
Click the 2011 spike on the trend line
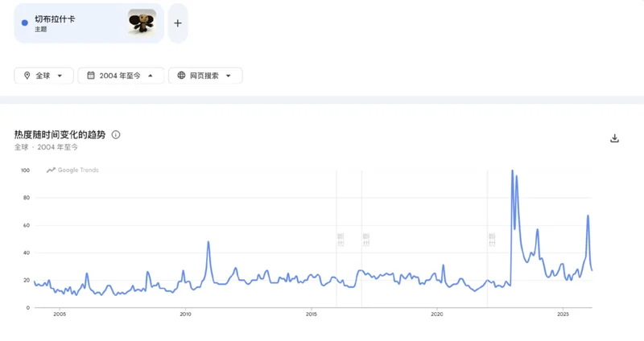208,242
